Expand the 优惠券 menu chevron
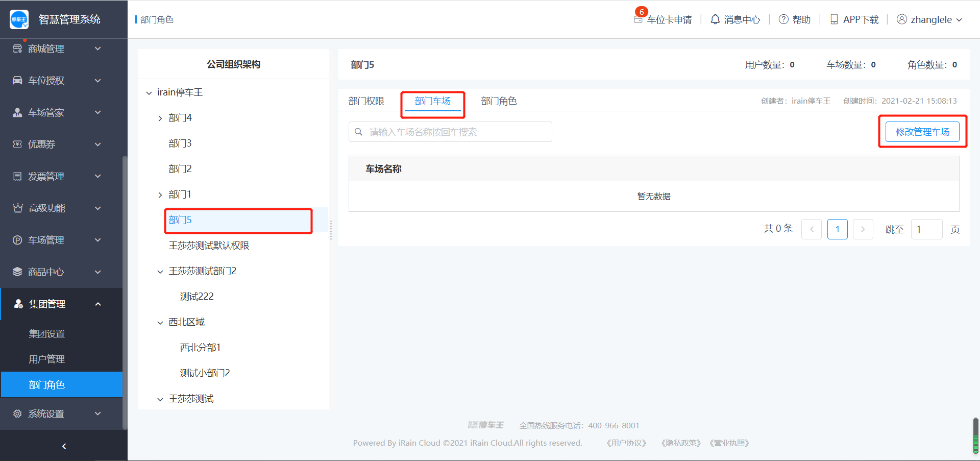Screen dimensions: 980x461 click(x=98, y=144)
